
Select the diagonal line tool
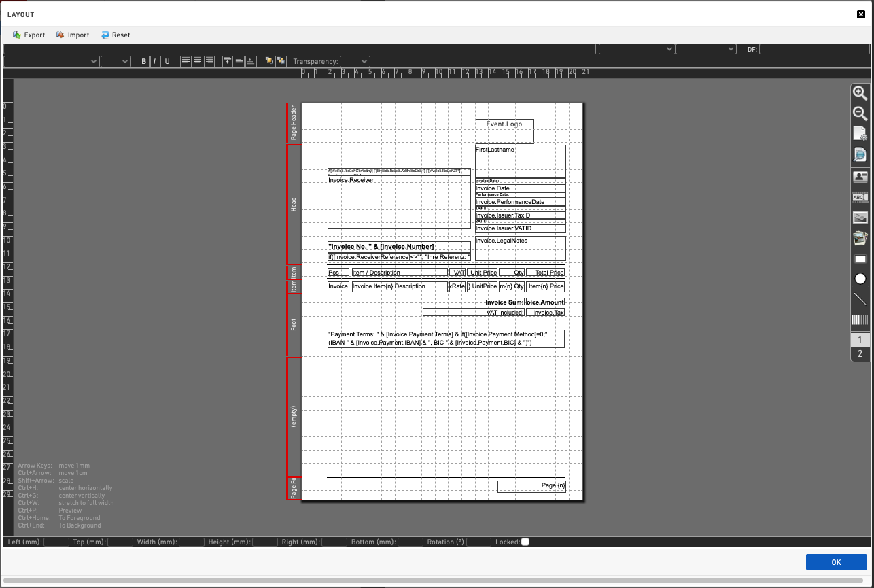[860, 299]
